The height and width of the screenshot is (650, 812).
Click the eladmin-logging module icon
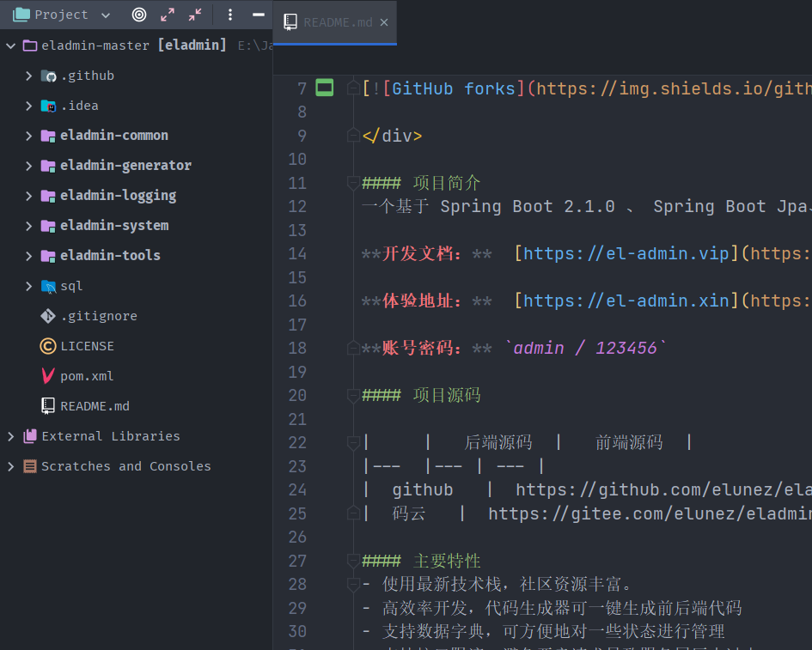[48, 196]
